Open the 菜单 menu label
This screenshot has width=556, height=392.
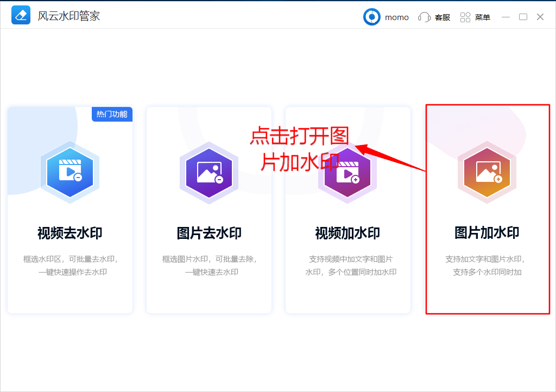tap(482, 17)
